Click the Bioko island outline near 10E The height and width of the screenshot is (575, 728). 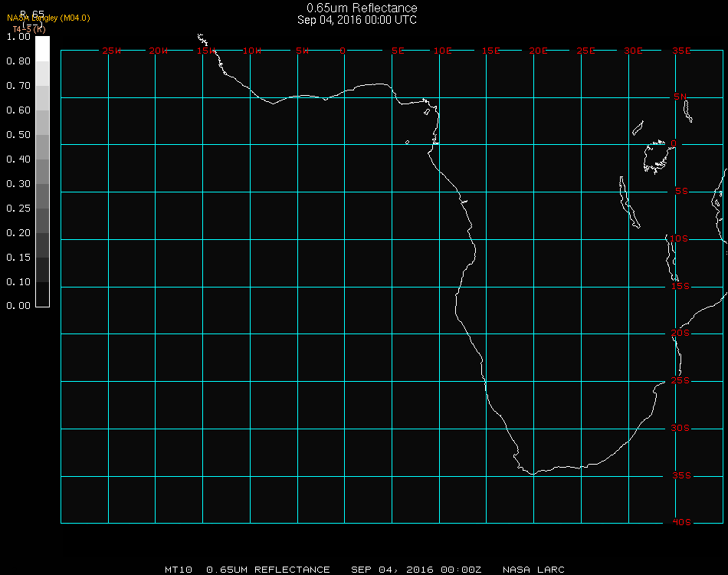coord(427,112)
